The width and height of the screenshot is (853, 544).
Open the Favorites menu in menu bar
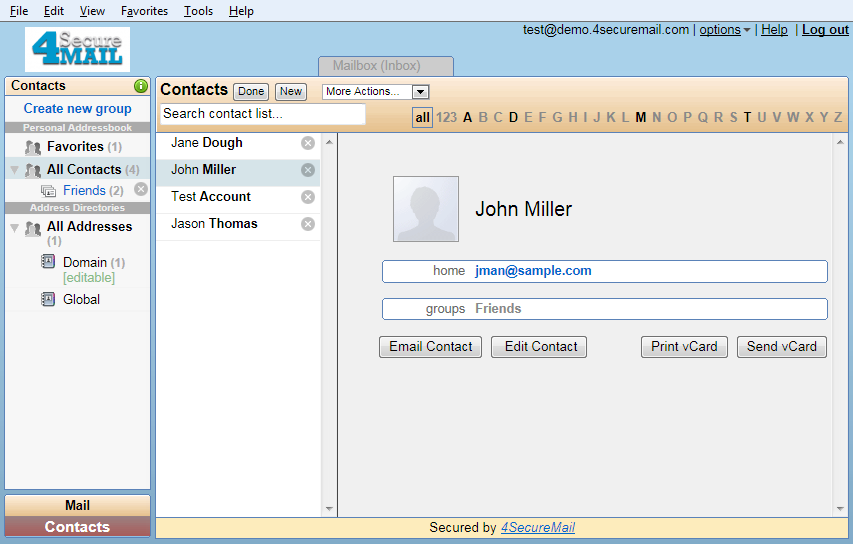click(145, 11)
